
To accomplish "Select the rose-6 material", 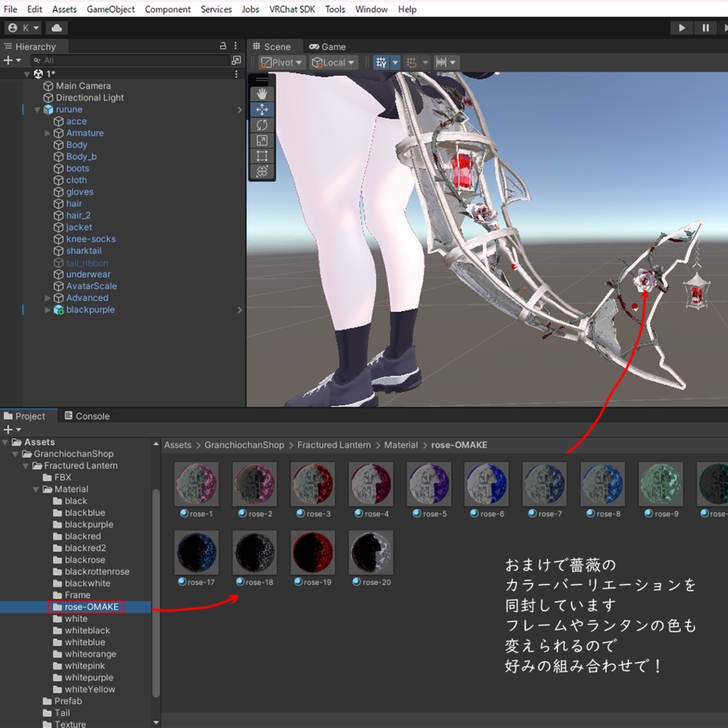I will tap(486, 490).
